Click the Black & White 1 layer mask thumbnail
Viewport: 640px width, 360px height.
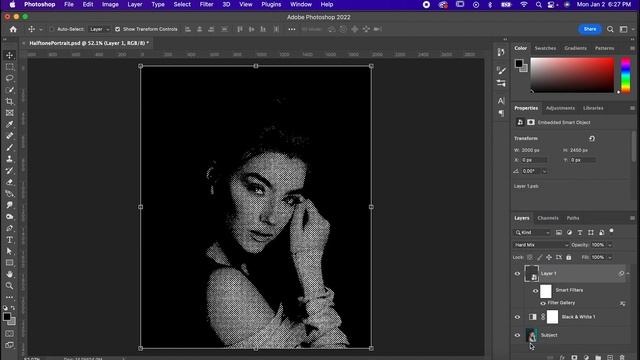coord(552,317)
